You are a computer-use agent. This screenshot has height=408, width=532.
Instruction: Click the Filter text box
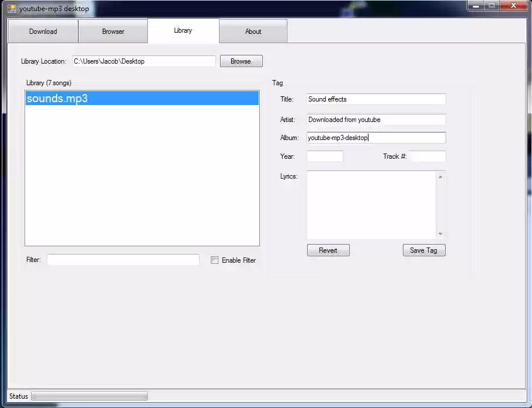[x=123, y=260]
